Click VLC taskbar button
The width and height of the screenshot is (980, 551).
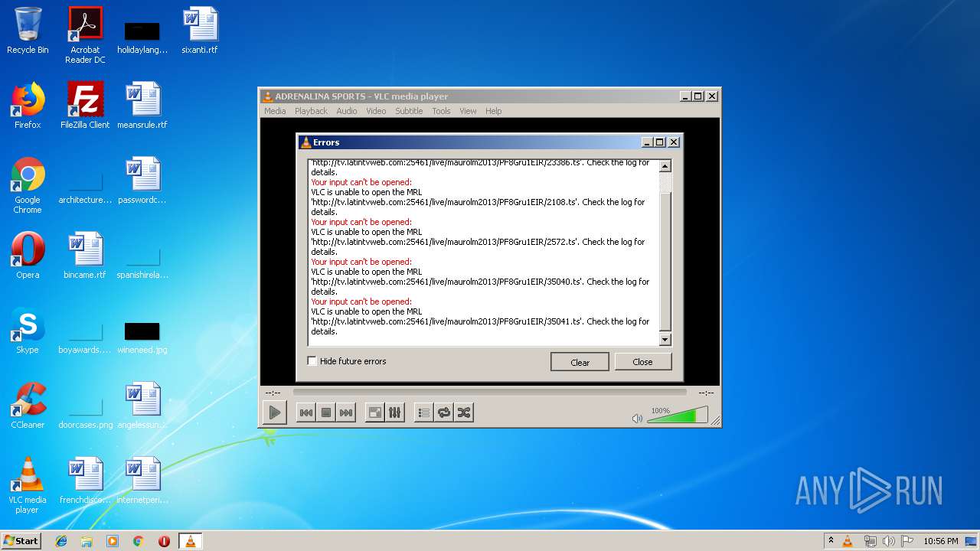coord(191,541)
